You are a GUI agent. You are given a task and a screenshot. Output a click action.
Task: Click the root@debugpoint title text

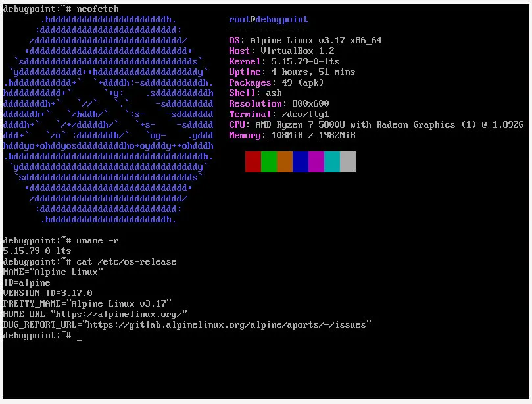click(x=268, y=19)
